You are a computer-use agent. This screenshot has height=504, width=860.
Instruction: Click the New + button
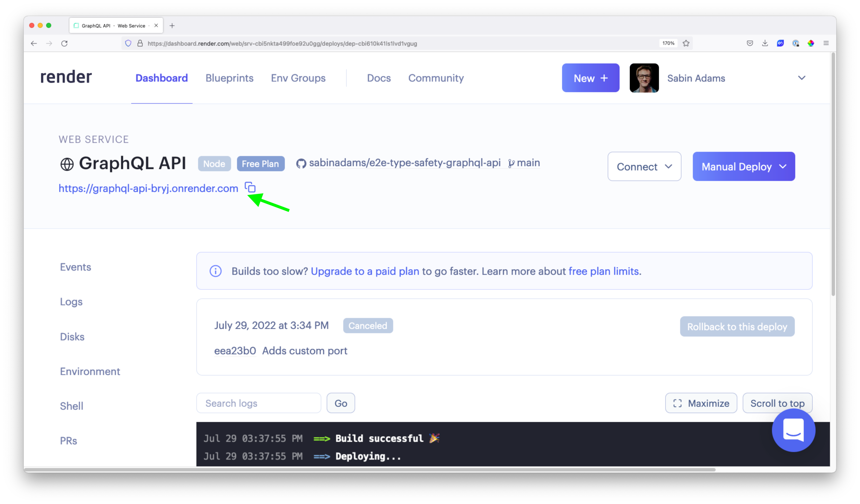(x=590, y=78)
